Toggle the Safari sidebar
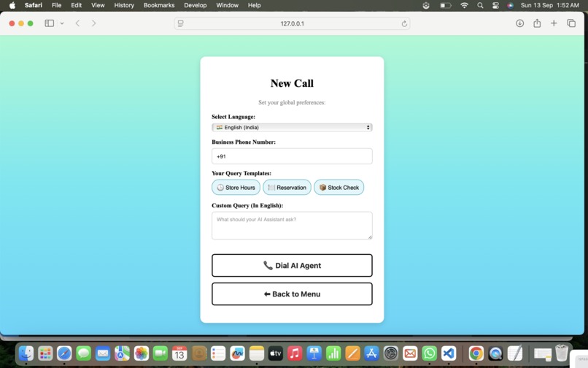The width and height of the screenshot is (588, 368). pos(50,23)
